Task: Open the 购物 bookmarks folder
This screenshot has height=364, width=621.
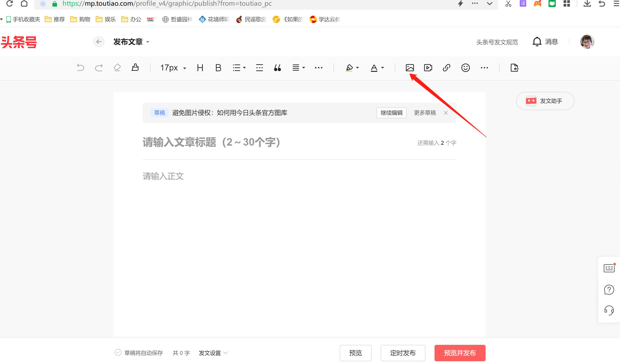Action: [80, 19]
